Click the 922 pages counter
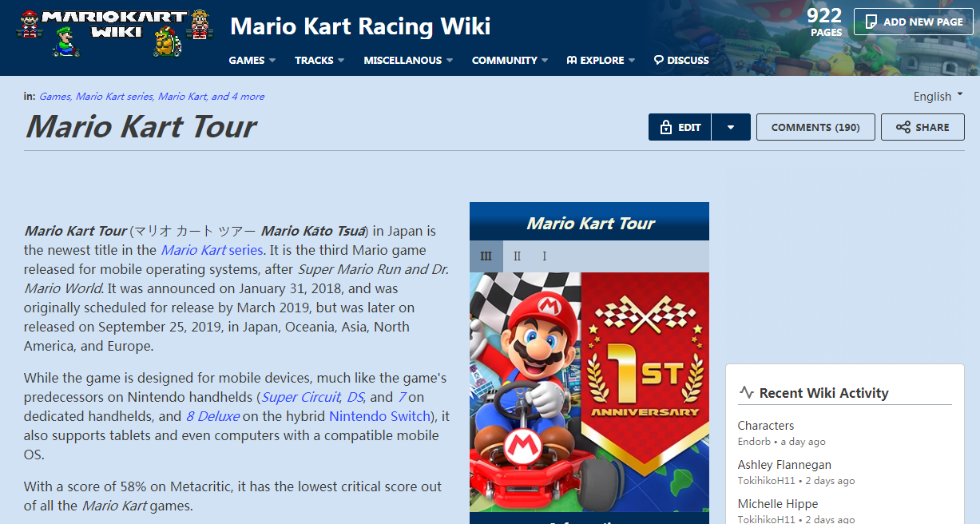 point(824,22)
